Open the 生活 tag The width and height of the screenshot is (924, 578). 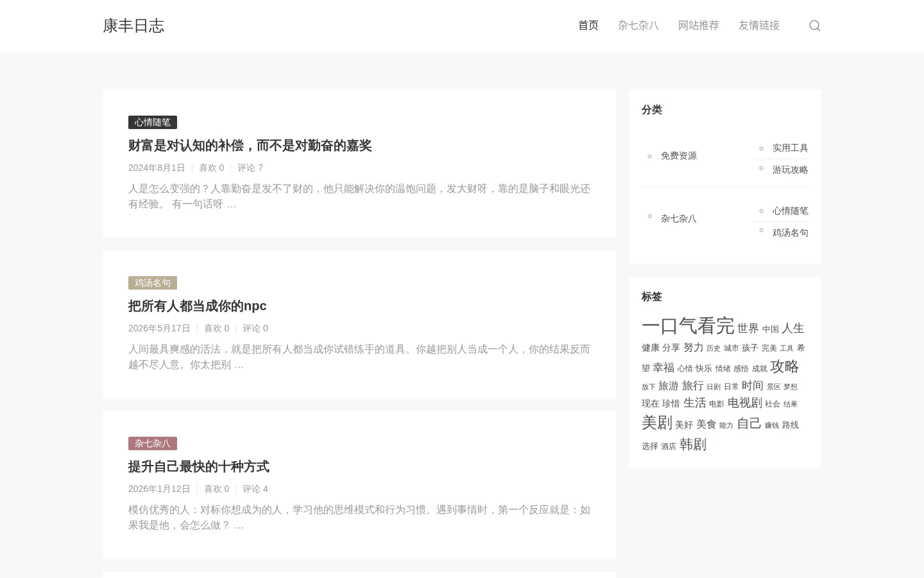pos(695,403)
